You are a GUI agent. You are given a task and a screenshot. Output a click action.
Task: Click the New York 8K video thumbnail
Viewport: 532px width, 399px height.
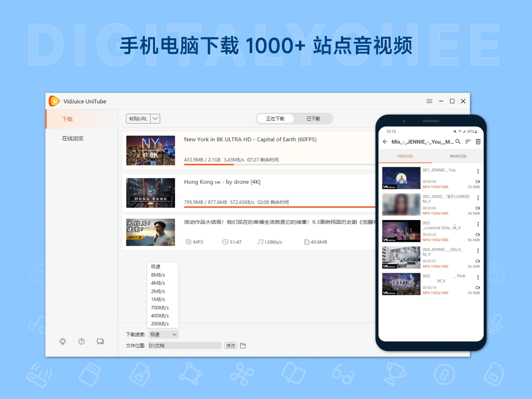(x=151, y=151)
